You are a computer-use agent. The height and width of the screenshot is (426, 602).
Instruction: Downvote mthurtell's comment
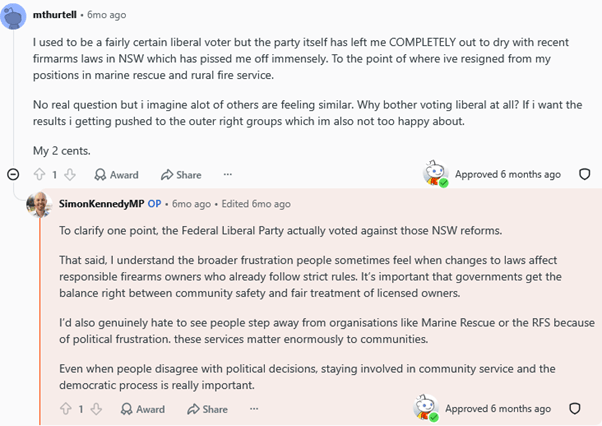pyautogui.click(x=70, y=175)
